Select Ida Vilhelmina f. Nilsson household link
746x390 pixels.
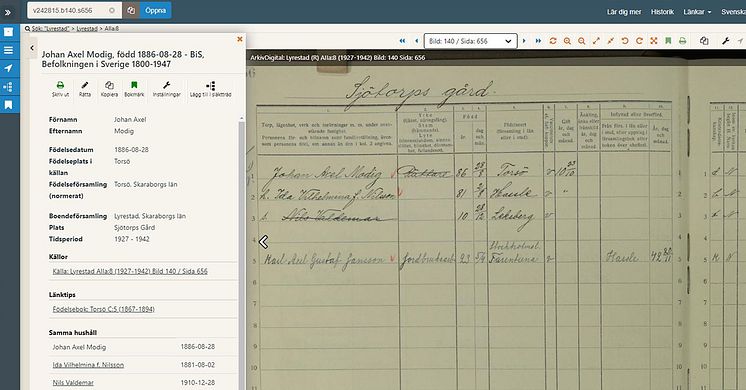(x=88, y=365)
